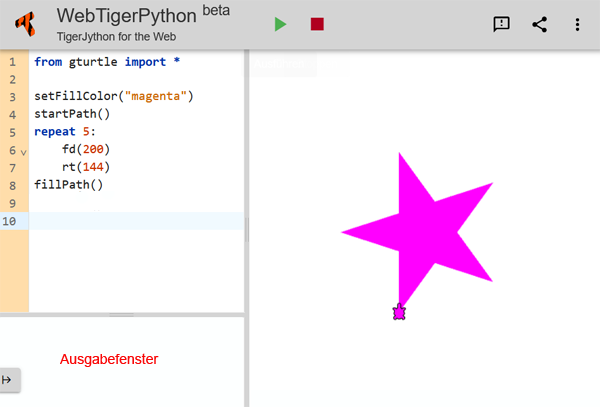Click on the fillPath() code line
600x407 pixels.
[x=68, y=185]
